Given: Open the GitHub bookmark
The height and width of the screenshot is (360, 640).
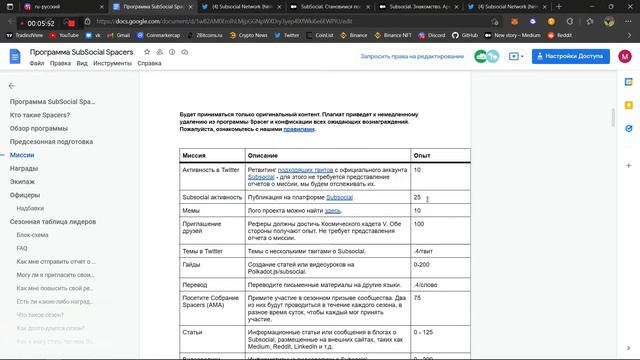Looking at the screenshot, I should point(465,36).
